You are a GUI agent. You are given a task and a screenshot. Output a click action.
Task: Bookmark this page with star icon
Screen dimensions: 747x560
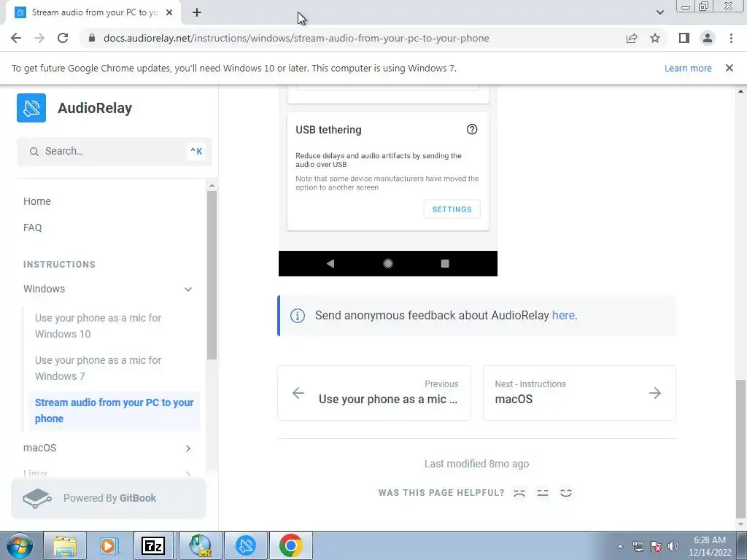point(655,38)
